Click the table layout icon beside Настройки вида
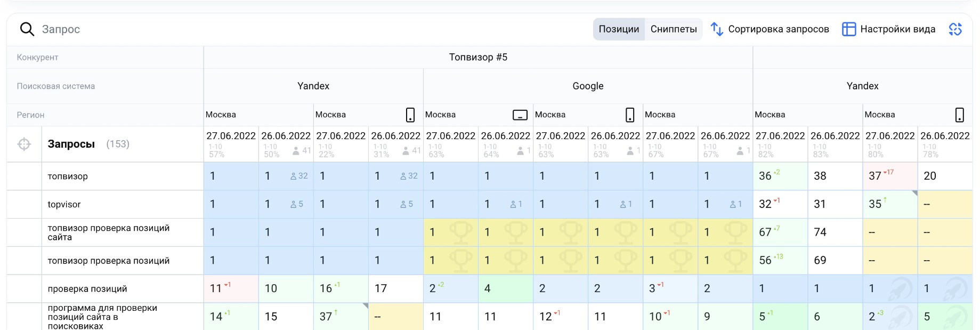This screenshot has height=330, width=980. pyautogui.click(x=849, y=29)
